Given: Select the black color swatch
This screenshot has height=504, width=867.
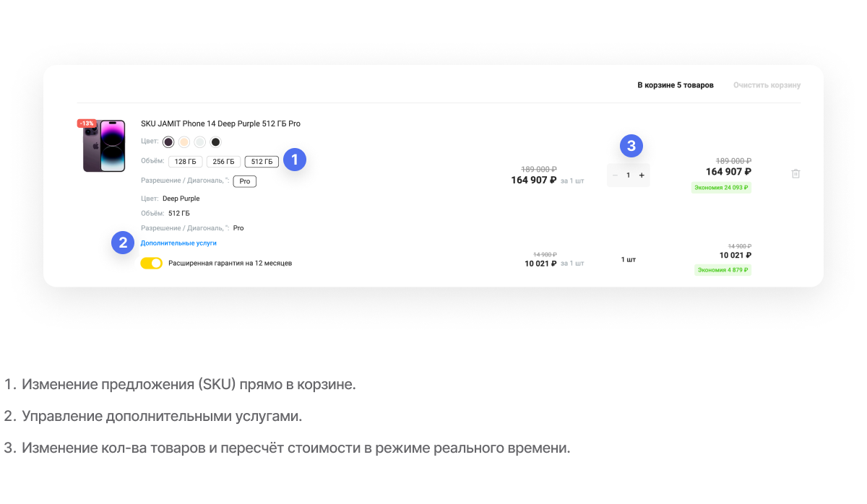Looking at the screenshot, I should coord(215,142).
